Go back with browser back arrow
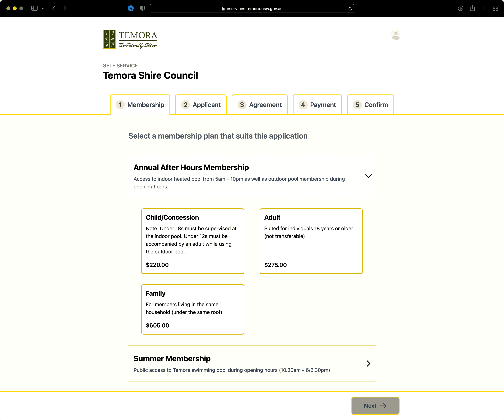Screen dimensions: 504x420 pos(54,8)
